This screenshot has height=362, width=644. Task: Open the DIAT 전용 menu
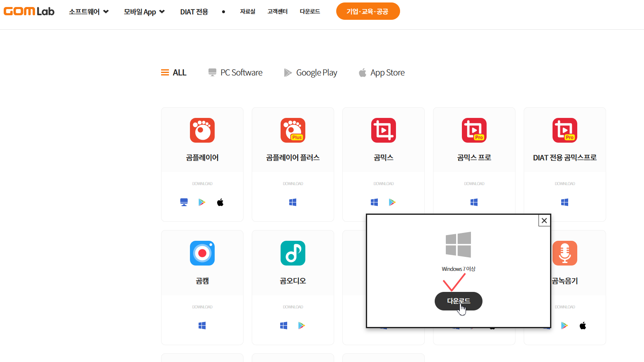click(194, 12)
